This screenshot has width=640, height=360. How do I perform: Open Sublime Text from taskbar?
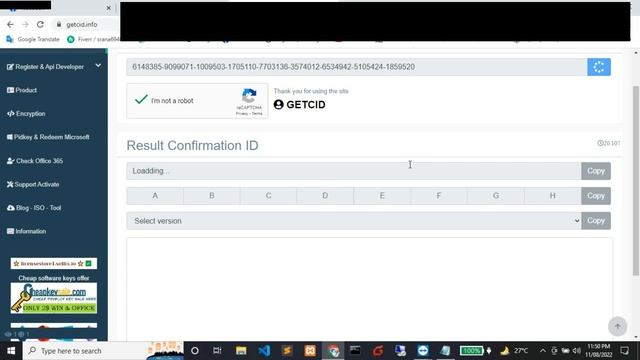pos(287,351)
